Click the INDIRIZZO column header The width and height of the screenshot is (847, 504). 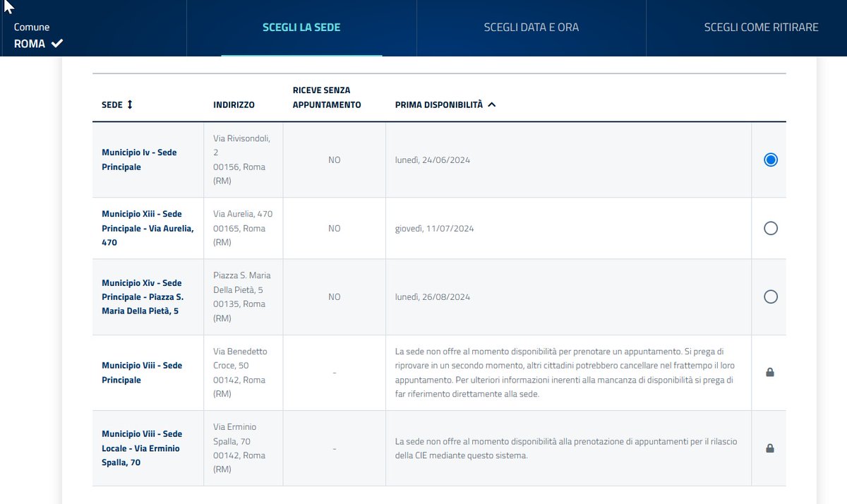[x=234, y=104]
